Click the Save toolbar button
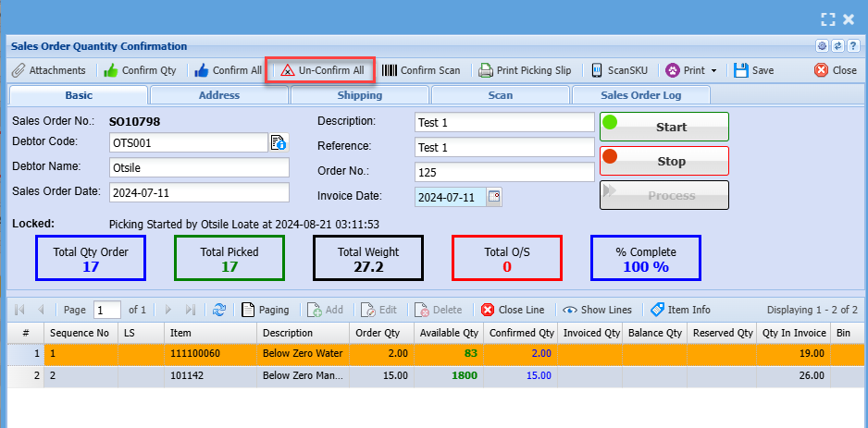Viewport: 868px width, 428px height. [753, 70]
